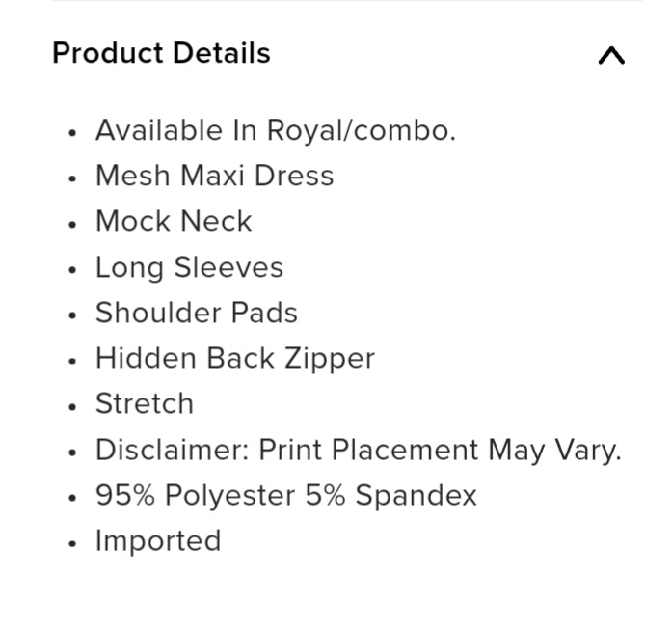Screen dimensions: 672x631
Task: Click the "Long Sleeves" detail text
Action: pyautogui.click(x=189, y=267)
